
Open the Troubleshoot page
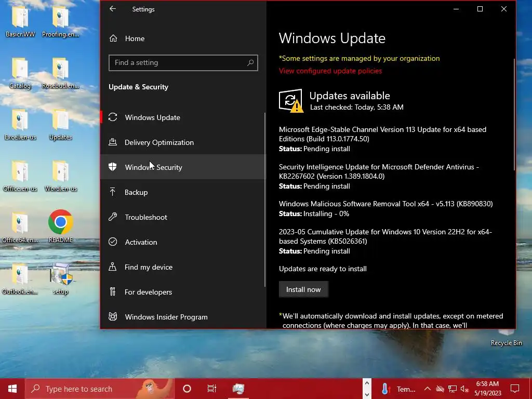point(183,217)
